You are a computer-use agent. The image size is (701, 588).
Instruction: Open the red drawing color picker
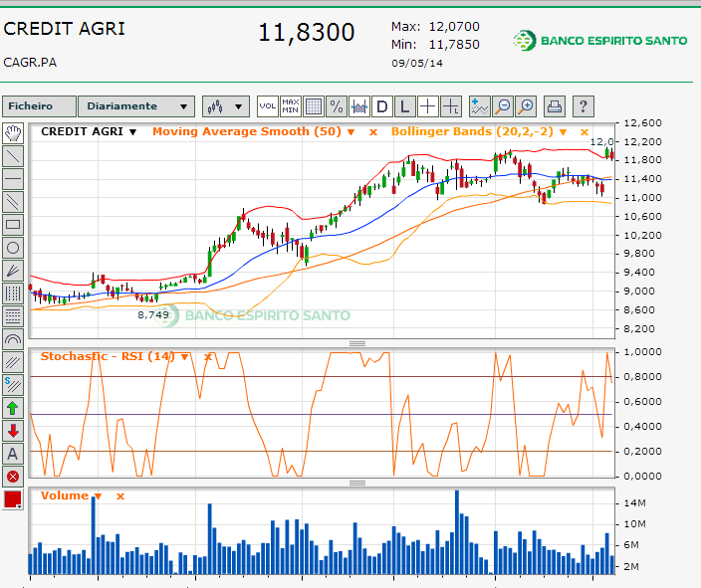13,500
